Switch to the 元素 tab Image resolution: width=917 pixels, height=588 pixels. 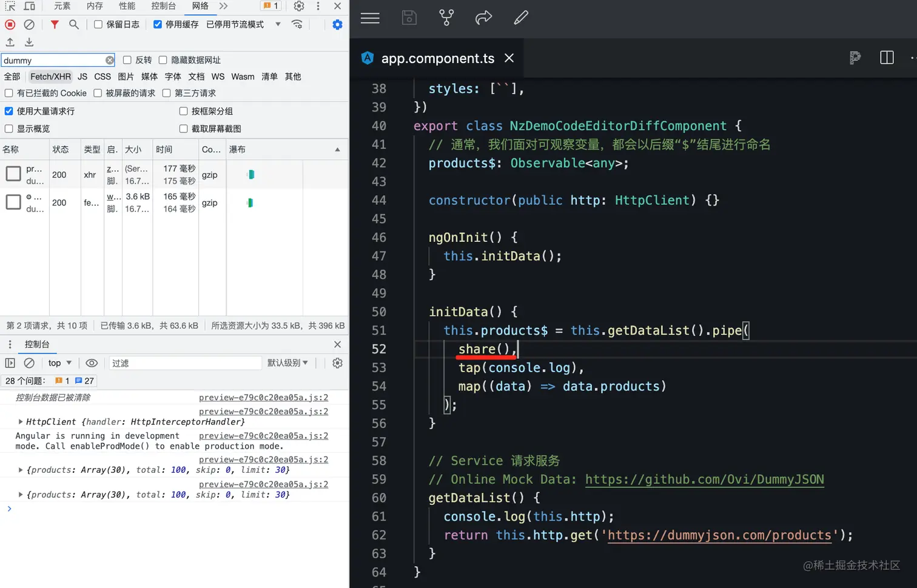(62, 6)
